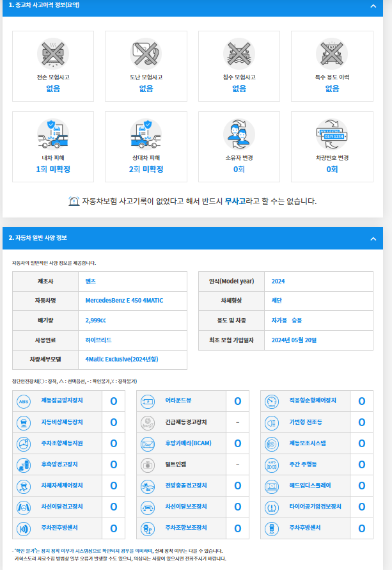Click the 최초 보험 가입일자 label cell
Viewport: 392px width, 570px height.
pyautogui.click(x=231, y=340)
